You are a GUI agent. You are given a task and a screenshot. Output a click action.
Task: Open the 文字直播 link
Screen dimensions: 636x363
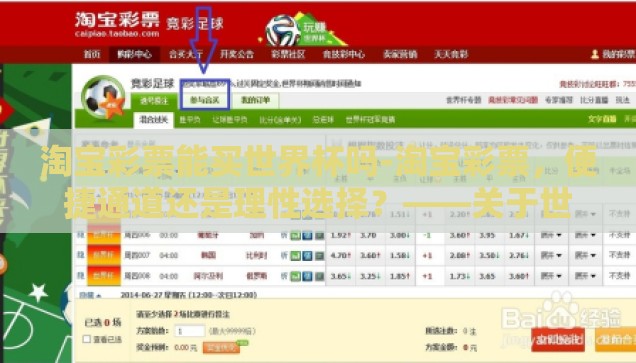click(602, 119)
